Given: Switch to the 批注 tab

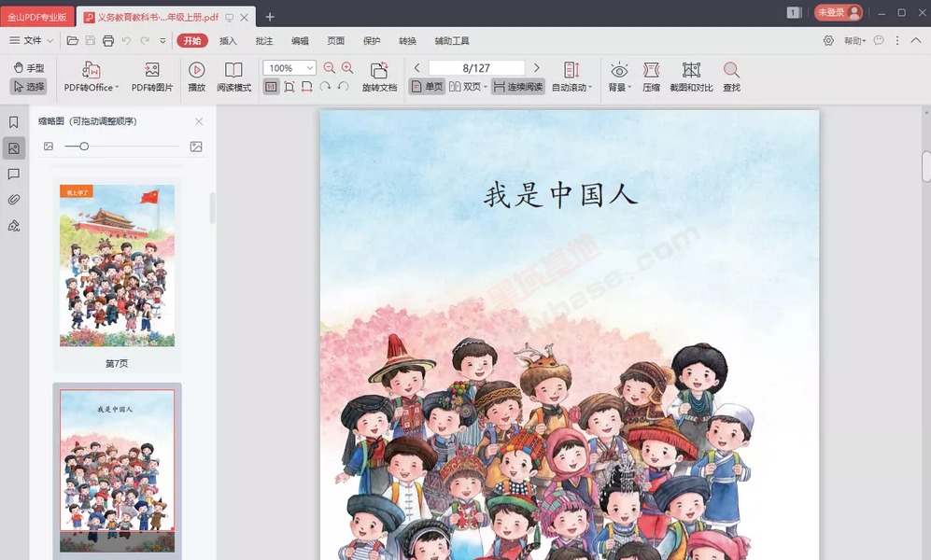Looking at the screenshot, I should [264, 41].
